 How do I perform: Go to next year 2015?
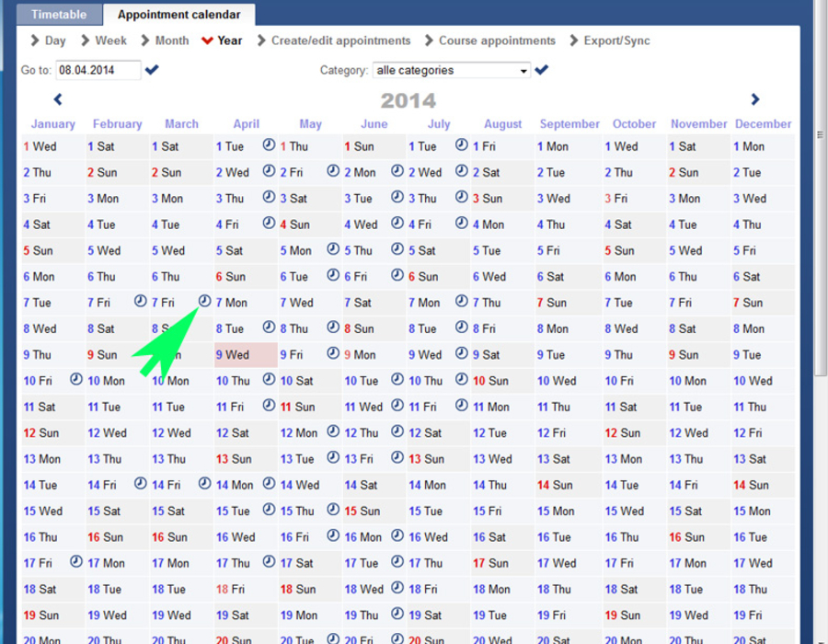click(x=755, y=99)
